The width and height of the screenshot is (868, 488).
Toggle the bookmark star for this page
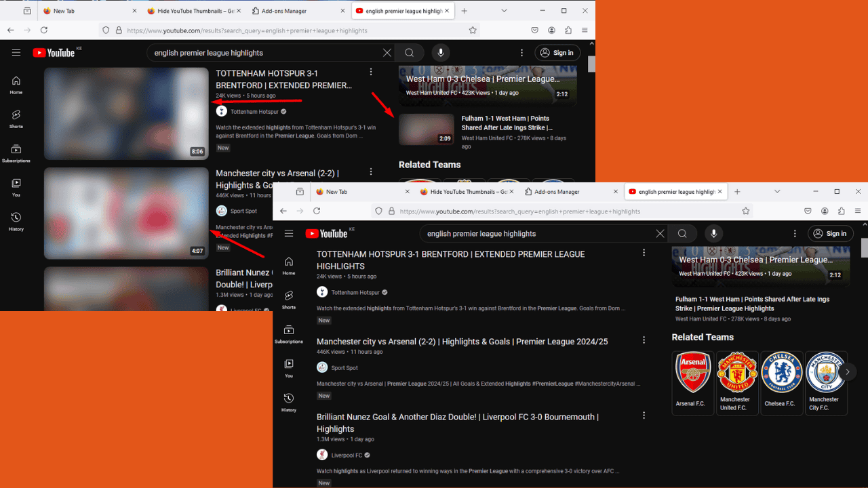(x=745, y=211)
